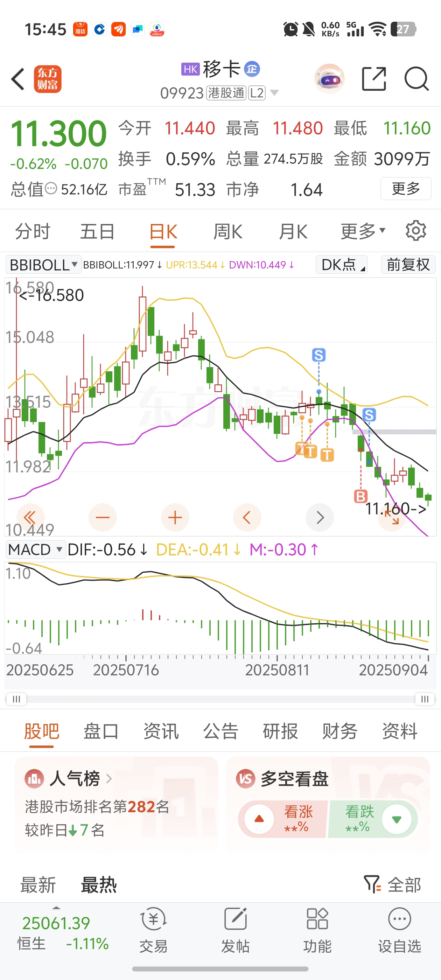The image size is (441, 980).
Task: Tap the 更多 quote details button
Action: (406, 188)
